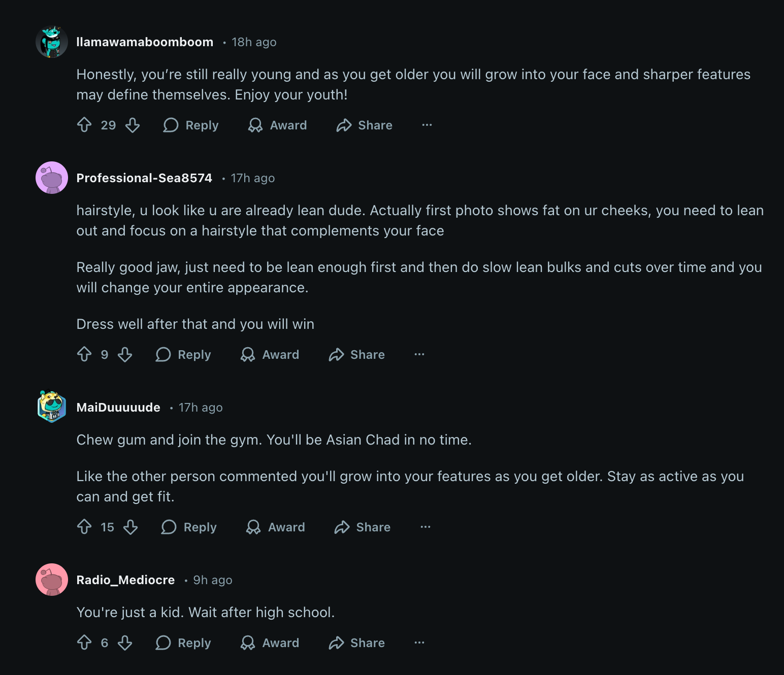Upvote Radio_Mediocre's comment

click(84, 643)
